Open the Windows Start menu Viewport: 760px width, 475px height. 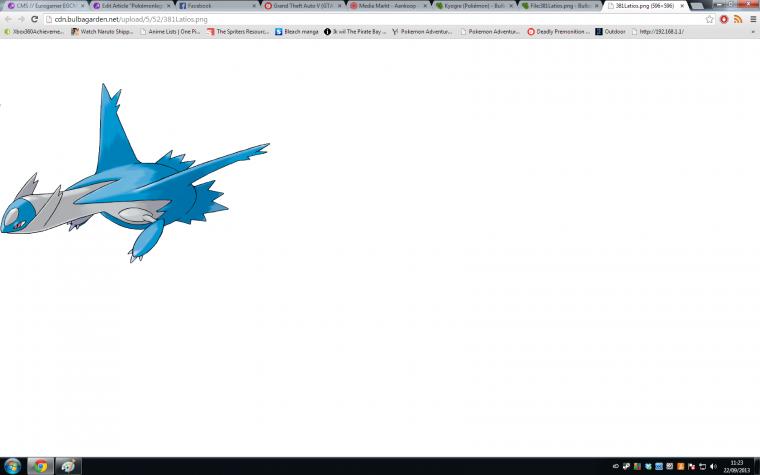tap(12, 466)
